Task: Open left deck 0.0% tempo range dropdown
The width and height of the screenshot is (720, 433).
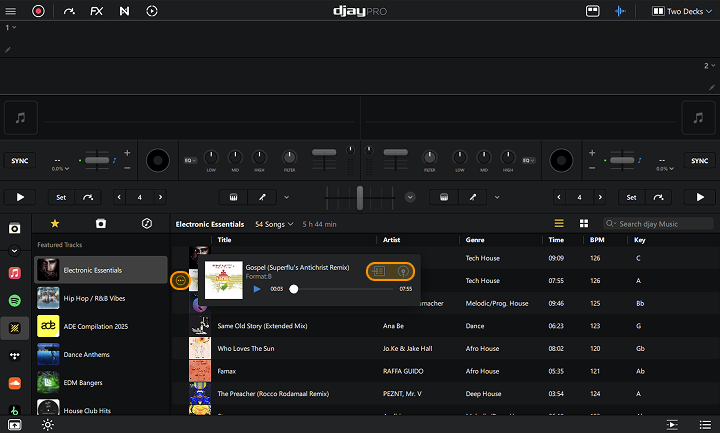Action: [60, 169]
